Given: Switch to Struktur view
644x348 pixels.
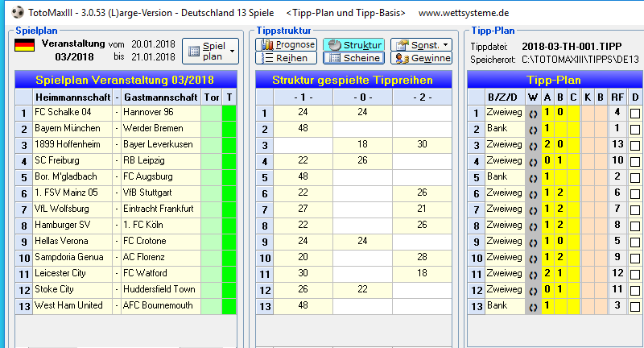Looking at the screenshot, I should click(353, 44).
